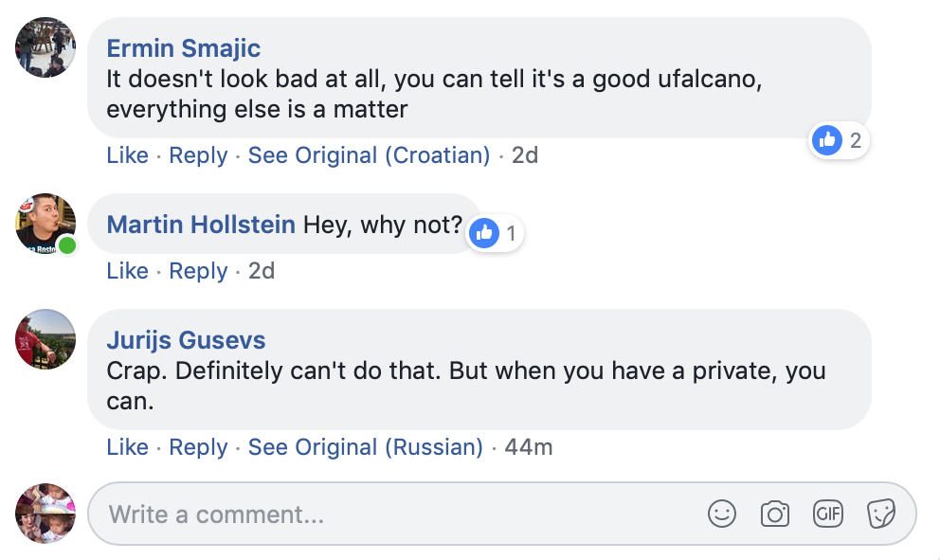940x560 pixels.
Task: Like Ermin Smajic's comment
Action: click(x=127, y=155)
